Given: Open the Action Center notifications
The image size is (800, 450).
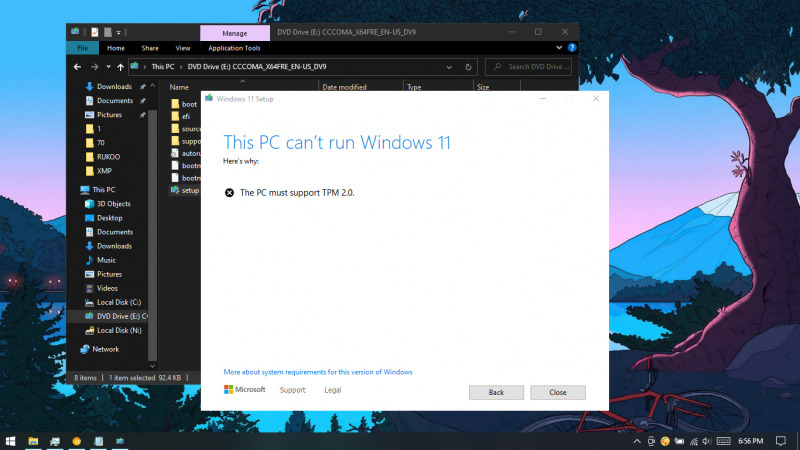Looking at the screenshot, I should point(781,441).
